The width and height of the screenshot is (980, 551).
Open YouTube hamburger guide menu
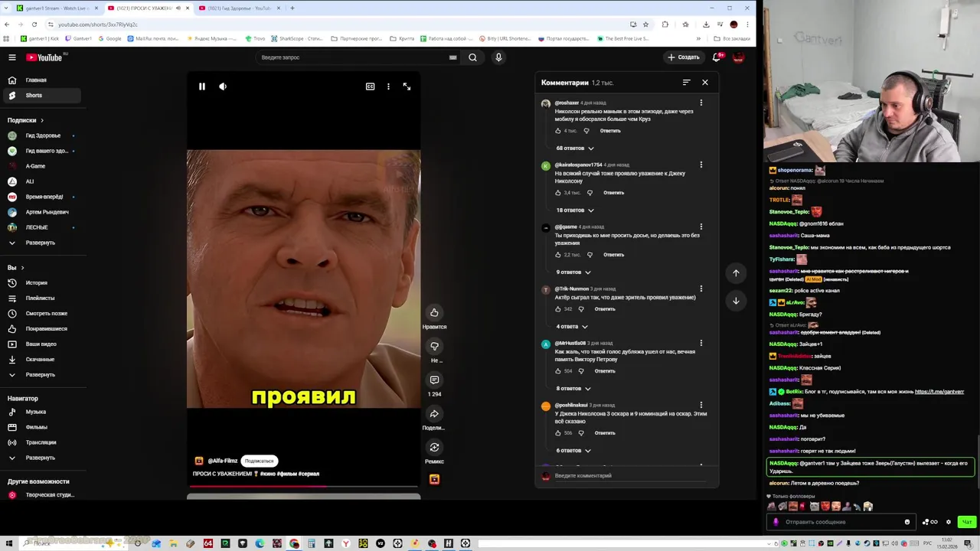[12, 57]
